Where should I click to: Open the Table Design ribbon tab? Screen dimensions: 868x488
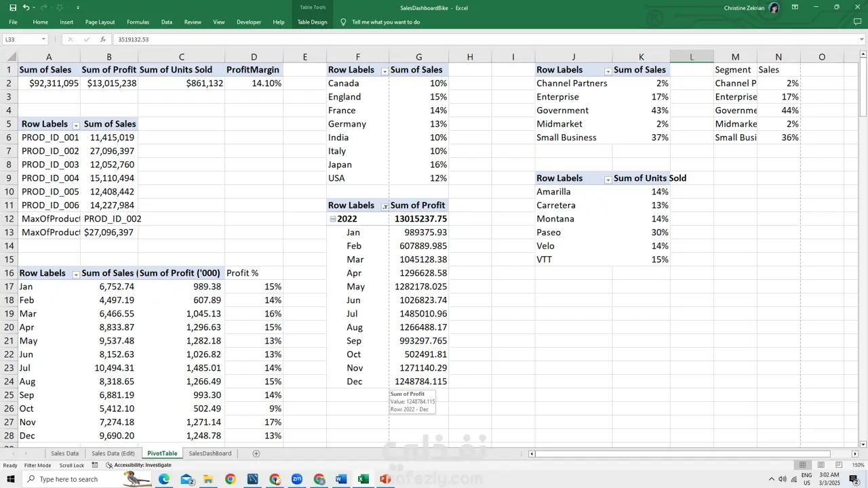pyautogui.click(x=312, y=22)
